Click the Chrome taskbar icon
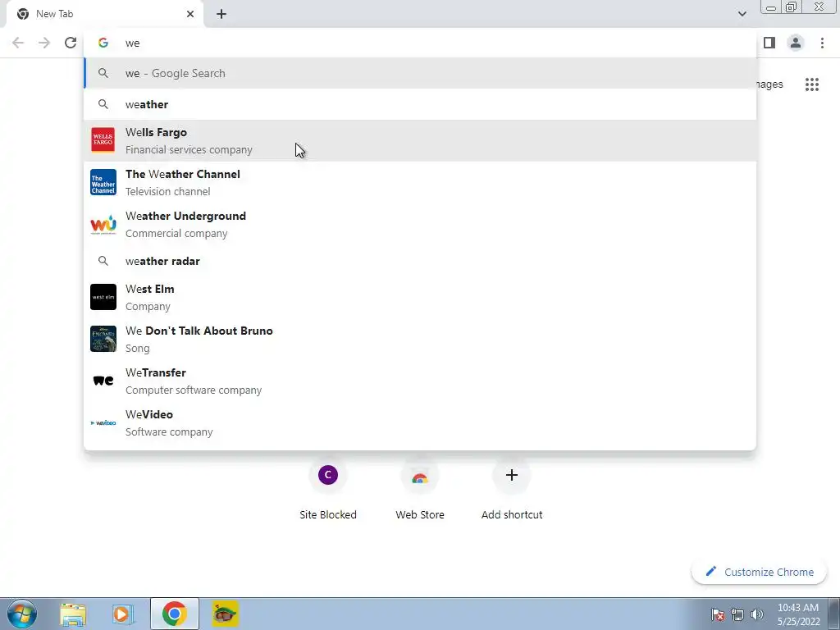The image size is (840, 630). (174, 614)
